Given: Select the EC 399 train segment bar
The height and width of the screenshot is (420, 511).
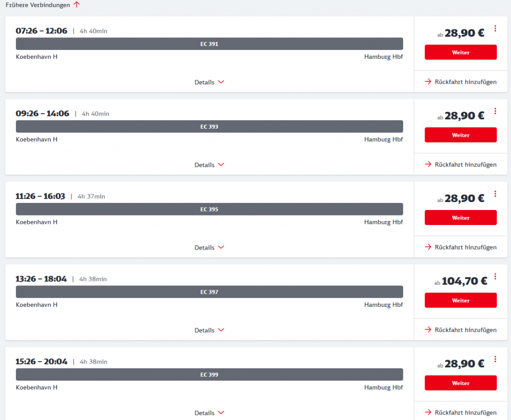Looking at the screenshot, I should (209, 375).
